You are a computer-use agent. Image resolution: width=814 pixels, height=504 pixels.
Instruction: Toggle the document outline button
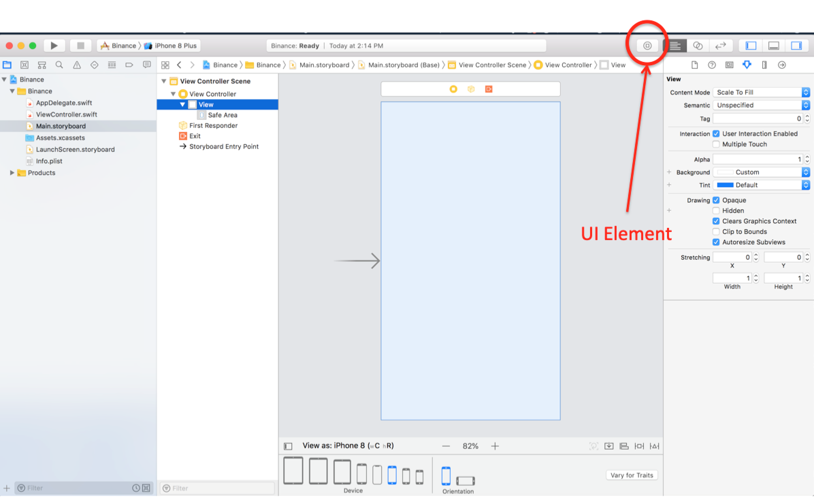(288, 446)
